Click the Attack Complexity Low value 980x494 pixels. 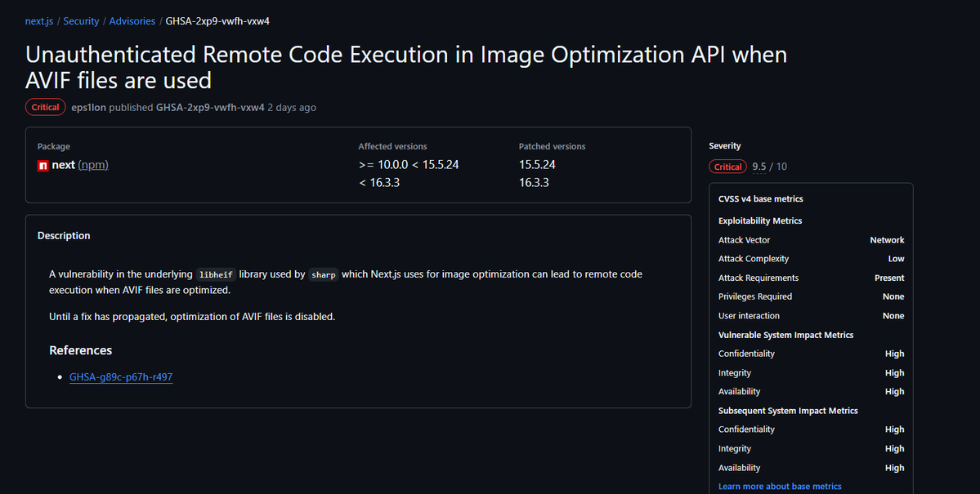(897, 259)
